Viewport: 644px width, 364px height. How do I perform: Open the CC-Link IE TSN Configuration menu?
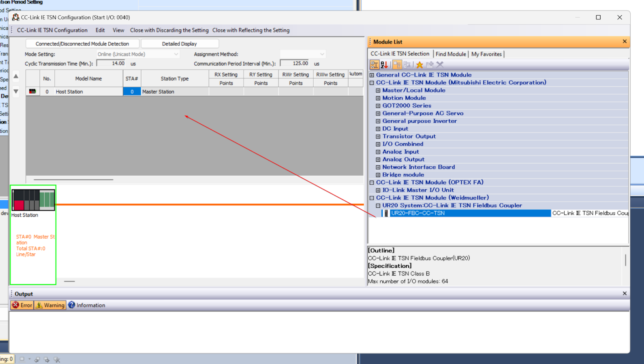pyautogui.click(x=52, y=30)
